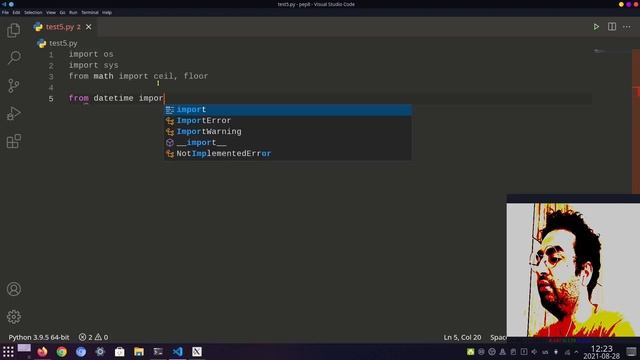Open the terminal from the taskbar
The height and width of the screenshot is (360, 640).
click(x=158, y=351)
